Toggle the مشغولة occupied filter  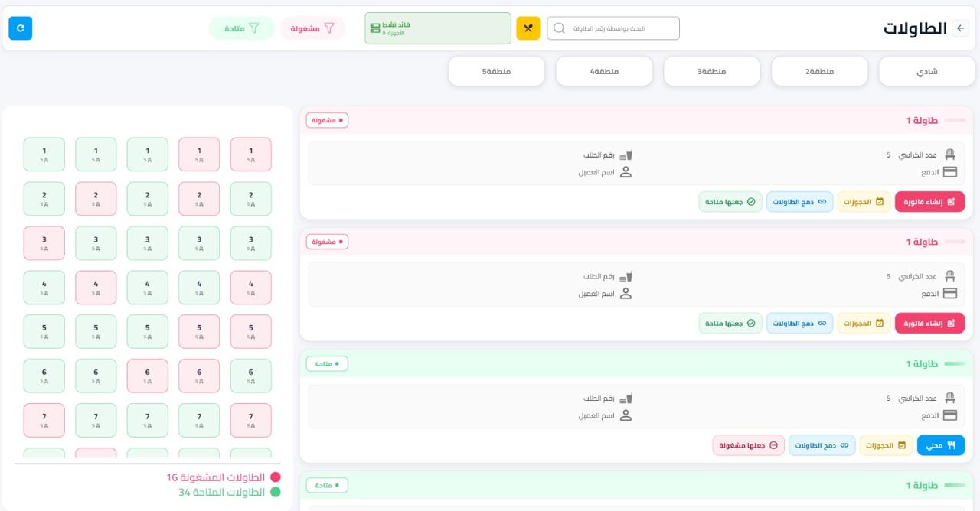[312, 28]
